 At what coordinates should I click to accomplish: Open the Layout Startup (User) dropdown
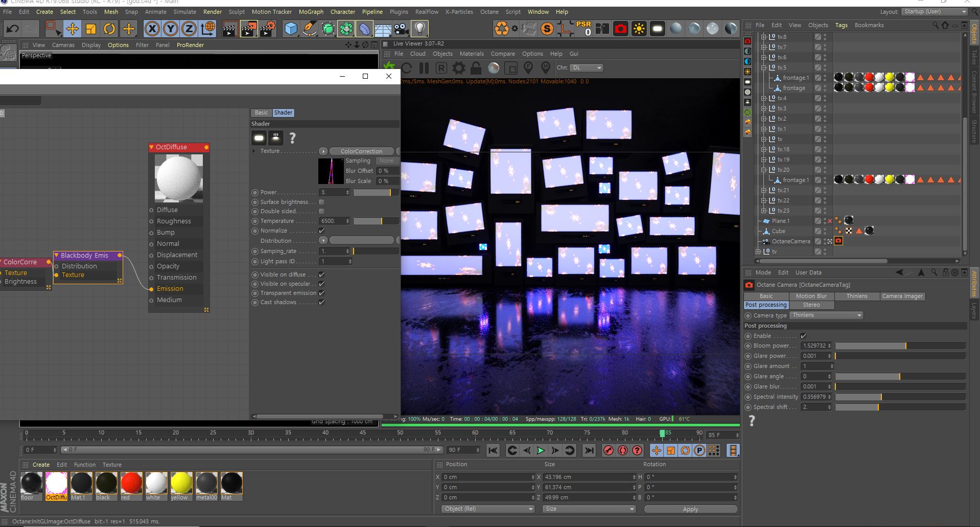point(934,12)
